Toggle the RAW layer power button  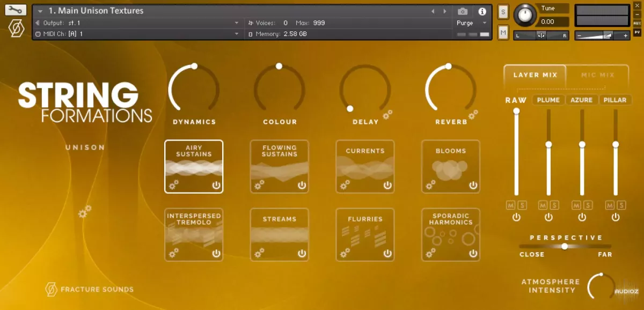[x=516, y=217]
